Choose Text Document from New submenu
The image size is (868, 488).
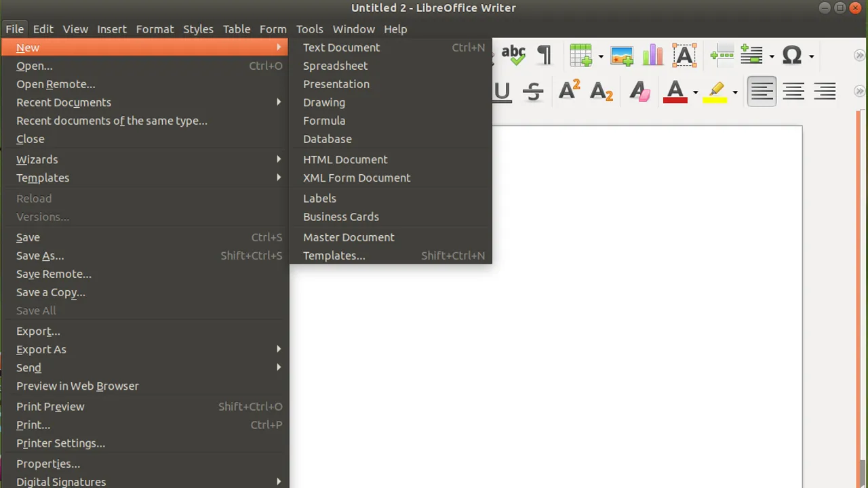391,47
